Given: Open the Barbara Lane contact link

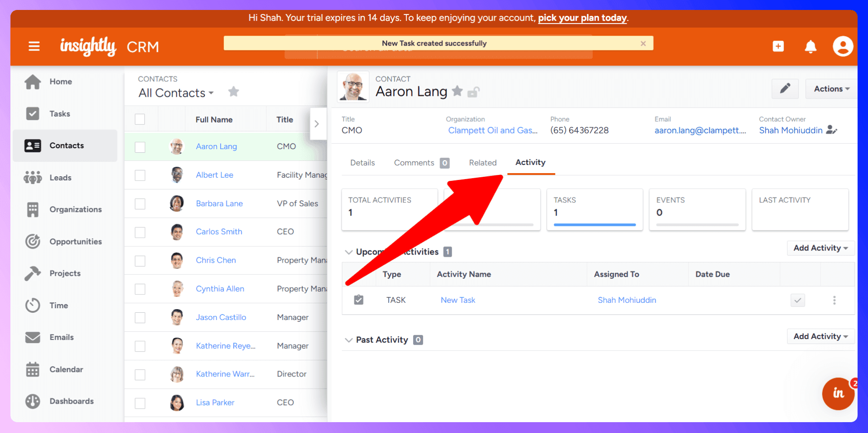Looking at the screenshot, I should pyautogui.click(x=219, y=203).
